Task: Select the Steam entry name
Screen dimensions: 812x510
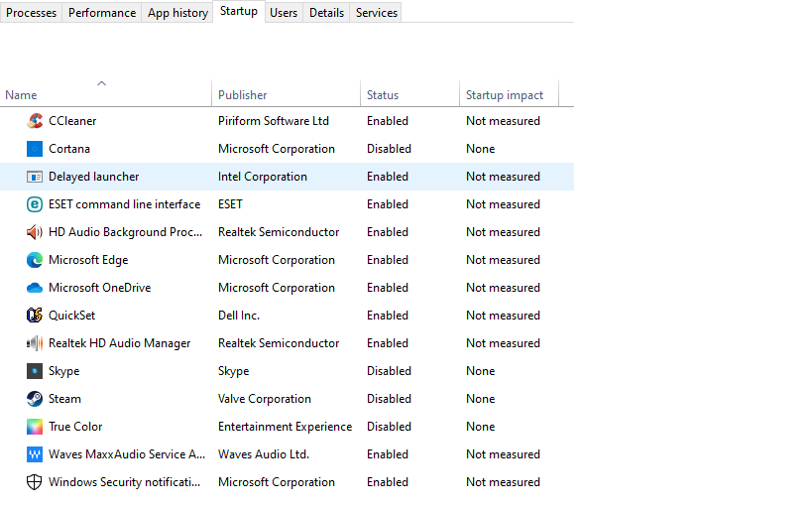Action: point(64,399)
